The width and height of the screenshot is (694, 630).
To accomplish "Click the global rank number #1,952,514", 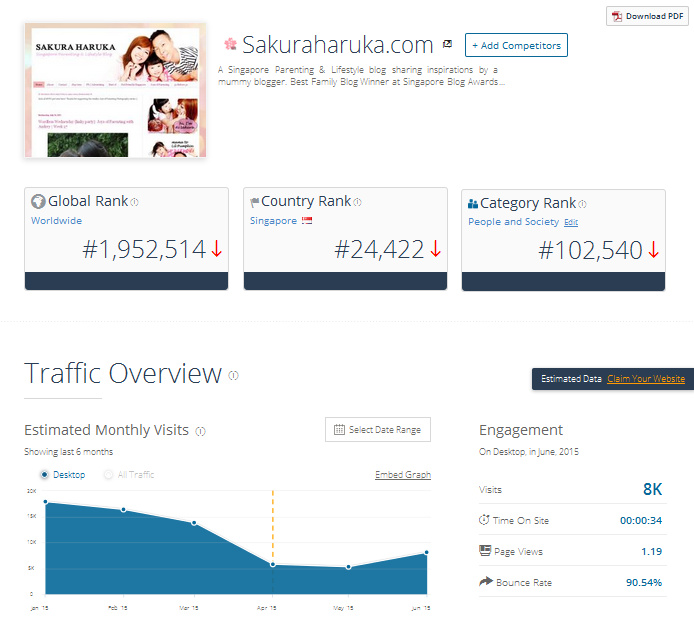I will click(x=144, y=249).
